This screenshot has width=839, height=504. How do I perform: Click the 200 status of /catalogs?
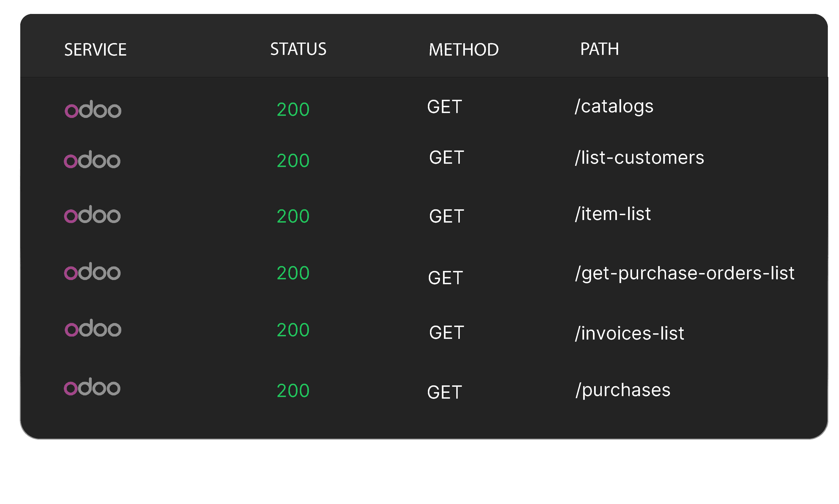pyautogui.click(x=293, y=109)
